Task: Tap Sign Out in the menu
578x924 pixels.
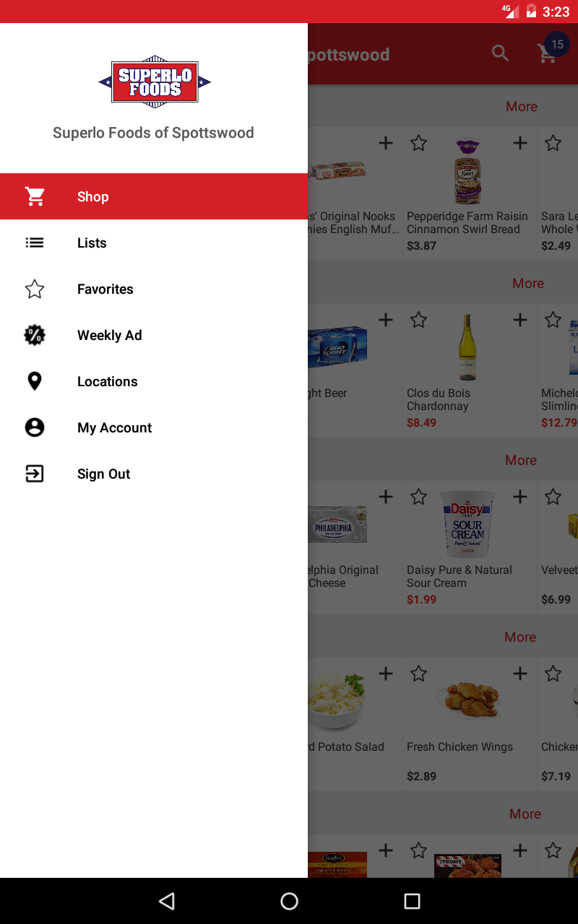Action: pyautogui.click(x=154, y=474)
